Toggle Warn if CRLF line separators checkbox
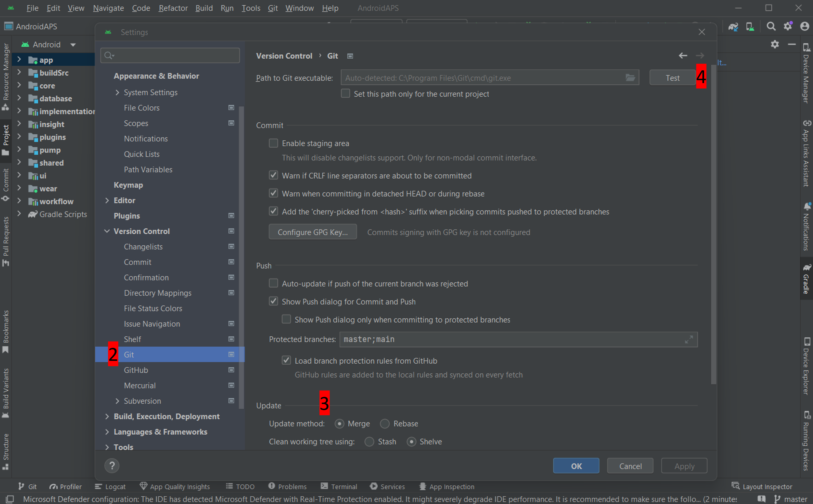The image size is (813, 504). pyautogui.click(x=273, y=175)
